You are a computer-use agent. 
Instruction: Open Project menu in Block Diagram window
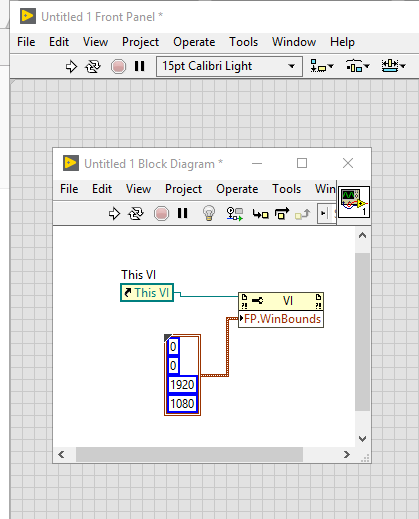coord(183,189)
